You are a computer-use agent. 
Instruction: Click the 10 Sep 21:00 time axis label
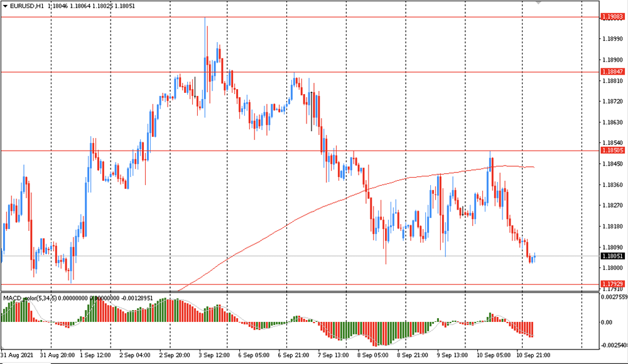coord(533,355)
